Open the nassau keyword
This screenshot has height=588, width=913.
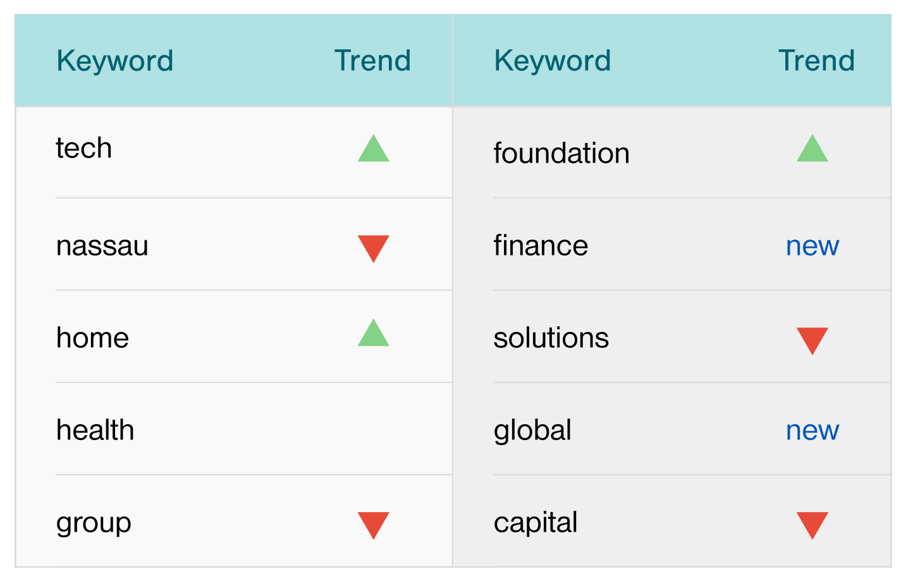pyautogui.click(x=102, y=245)
